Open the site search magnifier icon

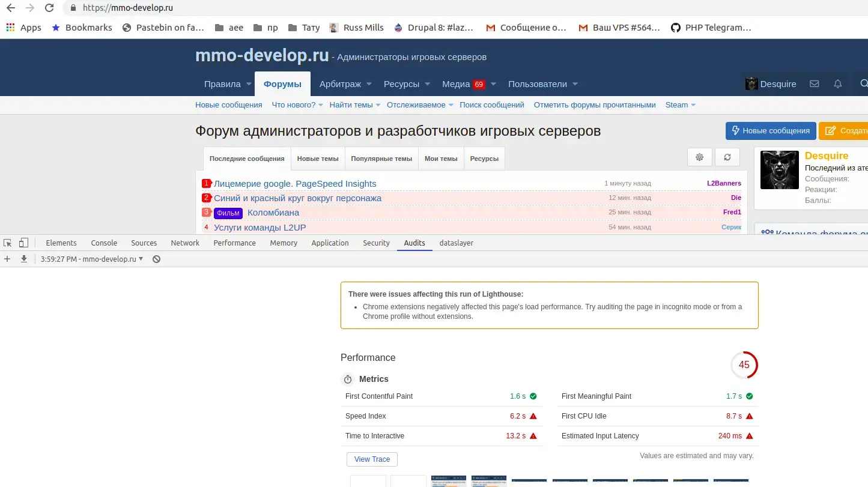tap(864, 84)
